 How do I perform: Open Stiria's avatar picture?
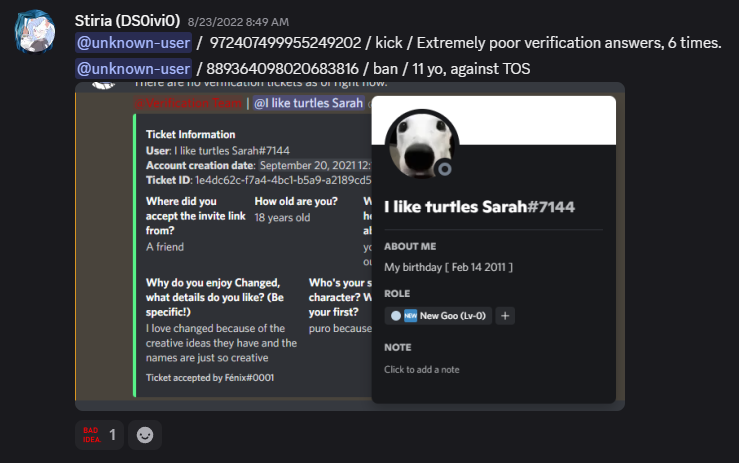click(x=35, y=32)
